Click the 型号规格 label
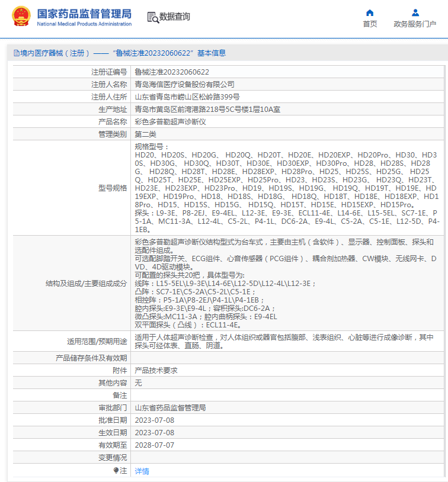This screenshot has height=482, width=448. coord(113,188)
